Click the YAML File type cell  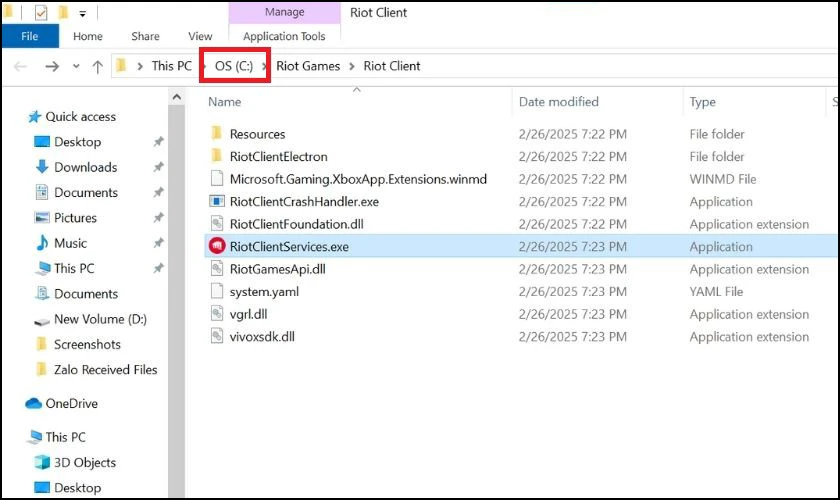(716, 292)
